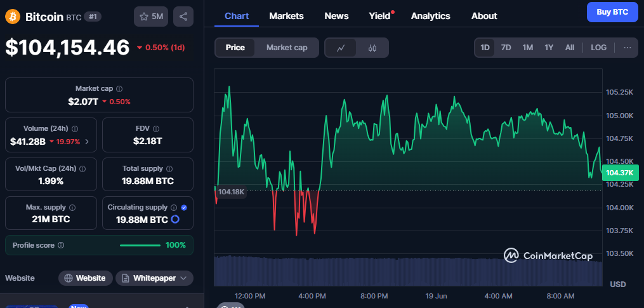
Task: Click info icon next to Volume (24h)
Action: (75, 129)
